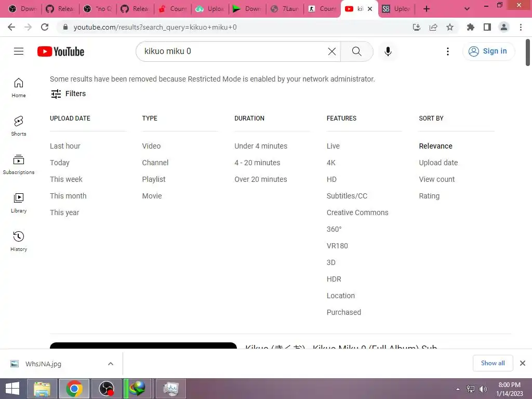Filter type Video

coord(151,146)
